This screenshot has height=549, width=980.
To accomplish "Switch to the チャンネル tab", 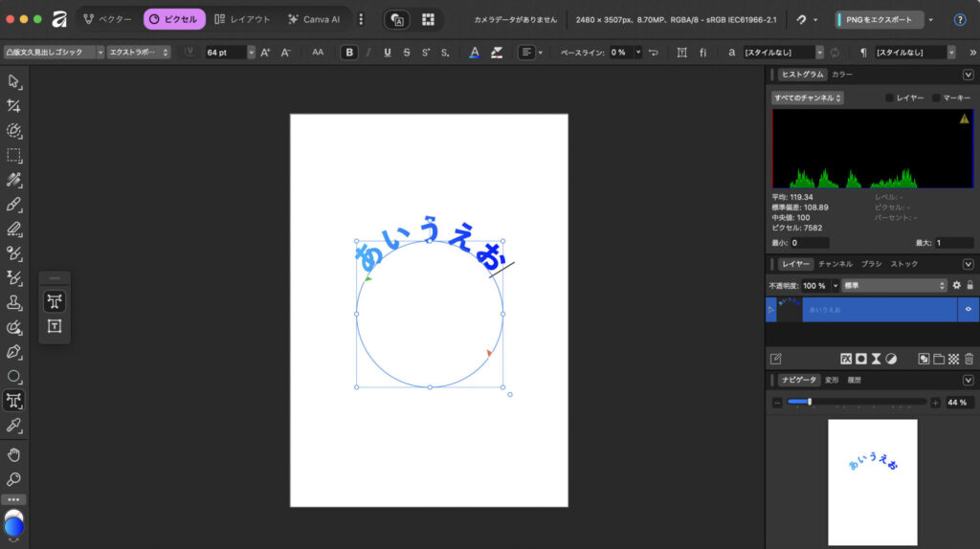I will pos(835,263).
